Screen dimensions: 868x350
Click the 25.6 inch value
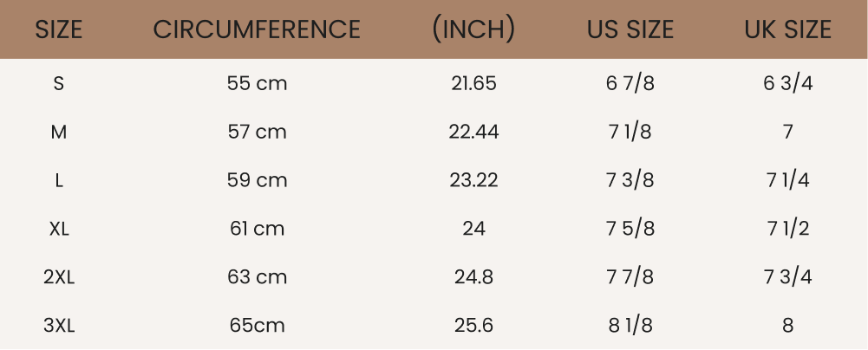473,327
